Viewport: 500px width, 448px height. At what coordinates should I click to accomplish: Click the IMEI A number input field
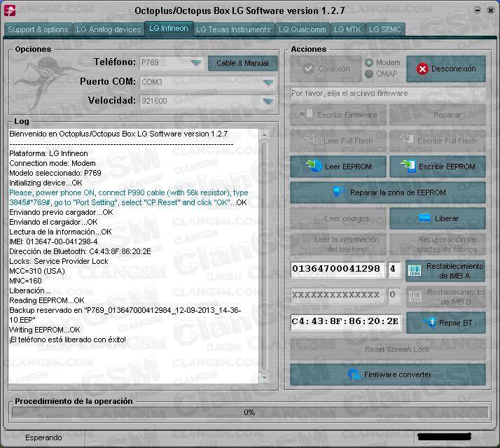click(x=338, y=269)
